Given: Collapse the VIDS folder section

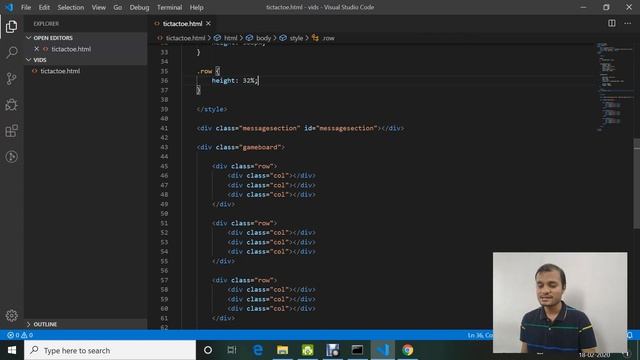Looking at the screenshot, I should pyautogui.click(x=85, y=60).
